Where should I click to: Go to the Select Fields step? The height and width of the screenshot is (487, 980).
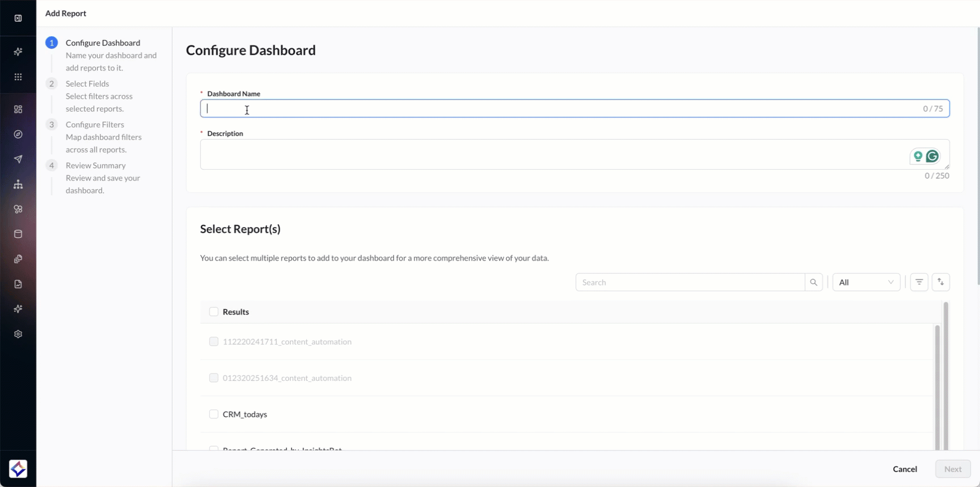pos(87,83)
